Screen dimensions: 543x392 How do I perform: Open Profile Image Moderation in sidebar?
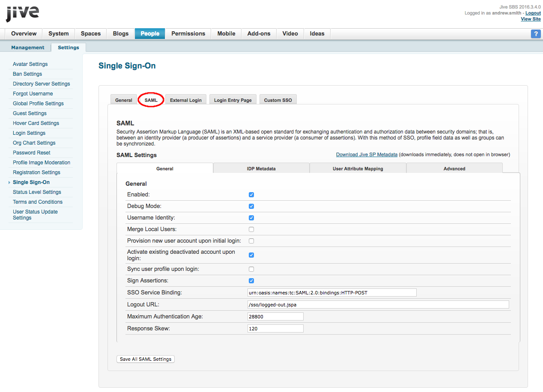42,163
